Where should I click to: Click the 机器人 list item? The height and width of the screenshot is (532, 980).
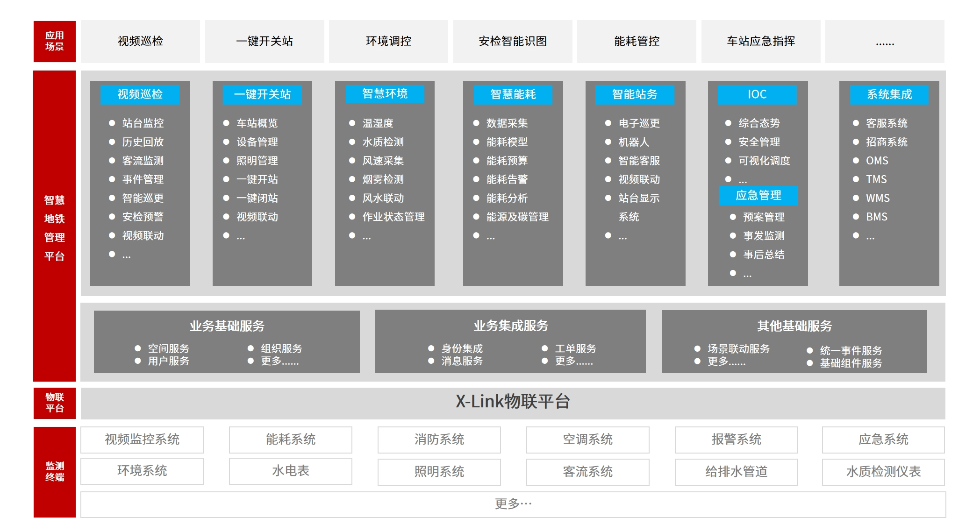pyautogui.click(x=634, y=142)
